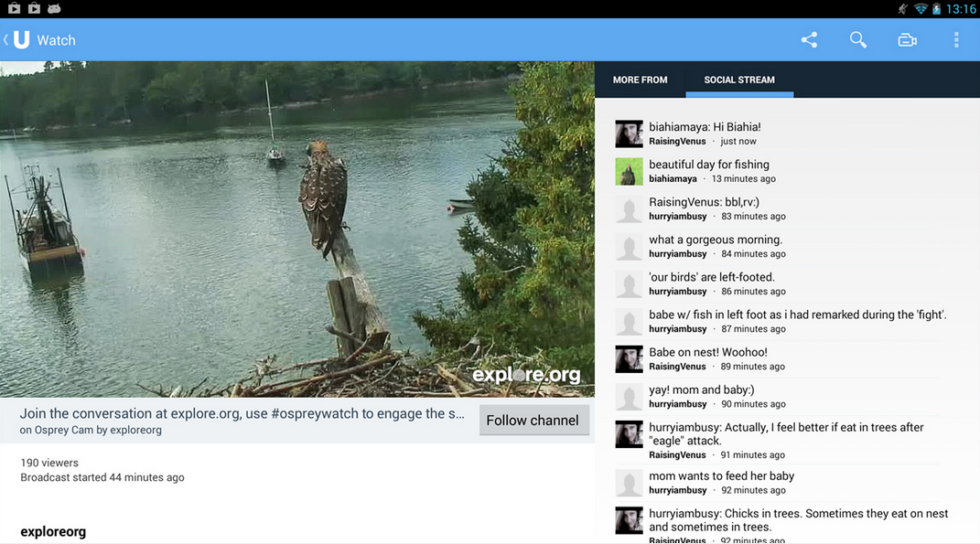
Task: Tap the Wi-Fi icon in status bar
Action: (920, 9)
